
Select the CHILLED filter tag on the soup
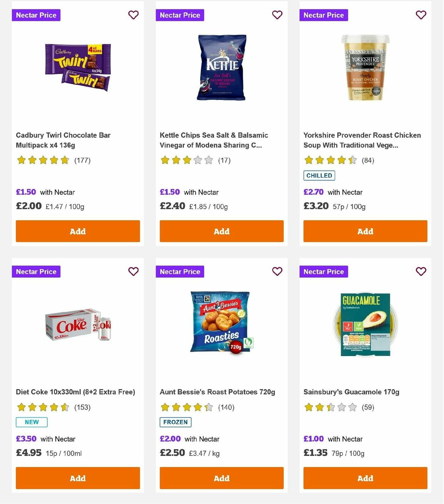click(319, 176)
